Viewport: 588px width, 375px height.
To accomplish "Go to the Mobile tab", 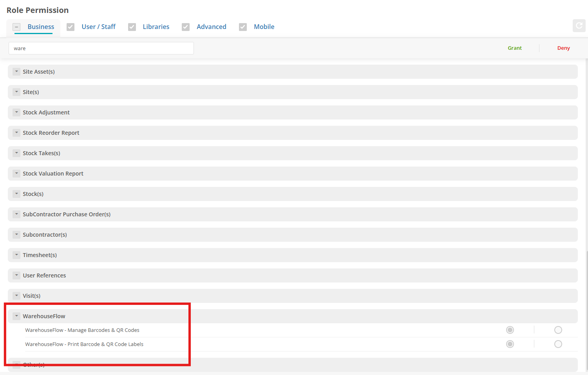I will click(264, 27).
